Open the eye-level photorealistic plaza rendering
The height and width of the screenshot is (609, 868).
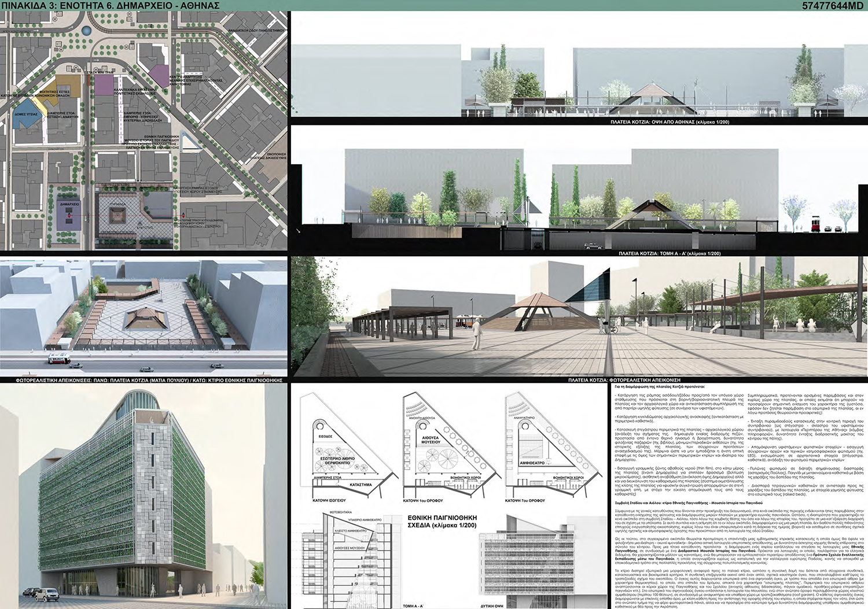[579, 316]
